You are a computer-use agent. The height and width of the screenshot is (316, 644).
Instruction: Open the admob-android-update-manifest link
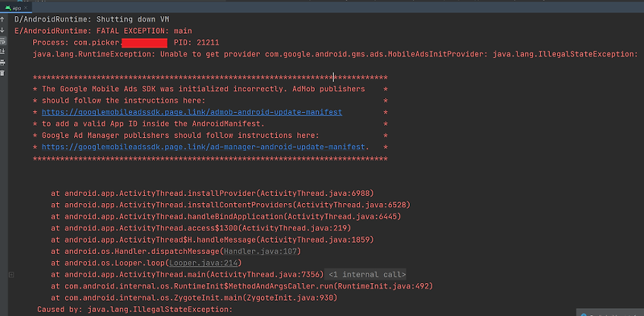192,112
